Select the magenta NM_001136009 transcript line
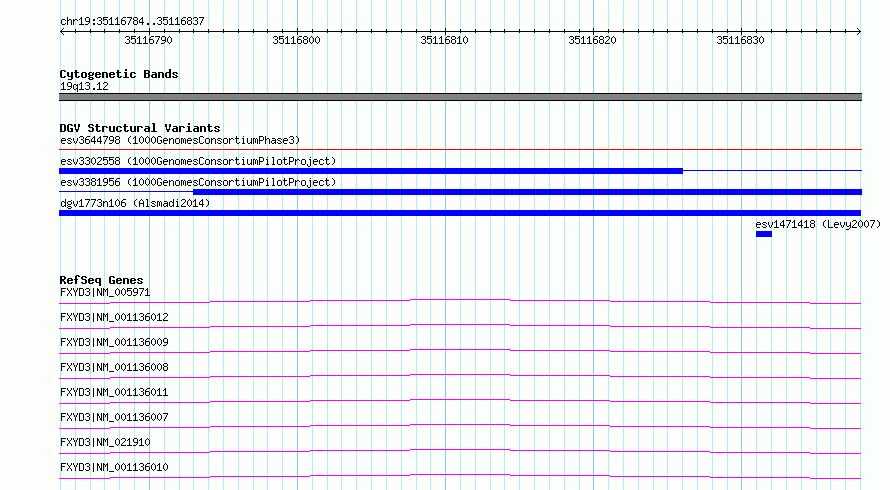Image resolution: width=890 pixels, height=490 pixels. (x=460, y=351)
